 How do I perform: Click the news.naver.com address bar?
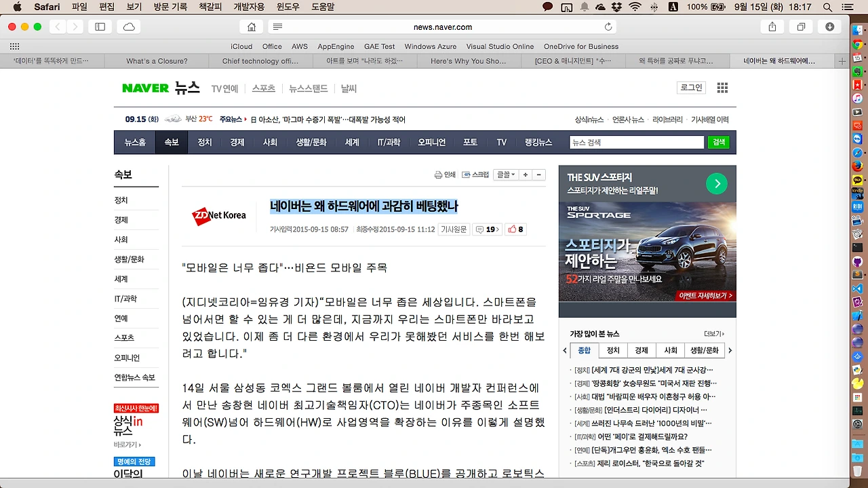point(442,26)
